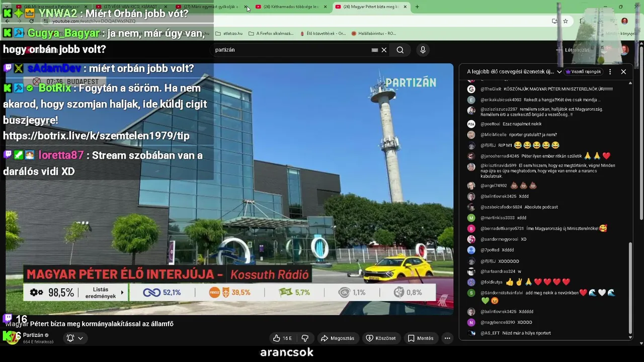Save the video with Mentés
Image resolution: width=644 pixels, height=362 pixels.
click(x=420, y=338)
